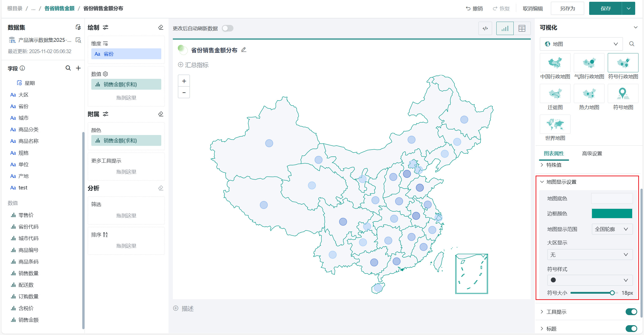Open the 地图显示范围 dropdown
Viewport: 644px width, 335px height.
click(x=612, y=229)
